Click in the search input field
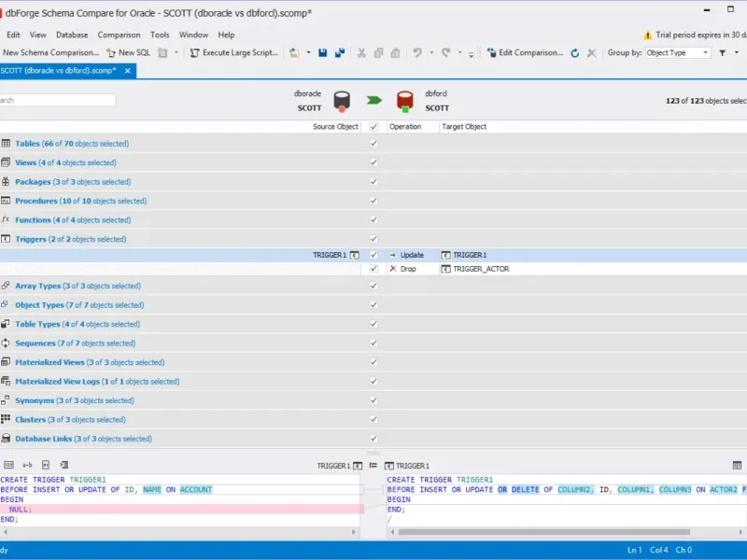Viewport: 747px width, 560px height. 57,100
